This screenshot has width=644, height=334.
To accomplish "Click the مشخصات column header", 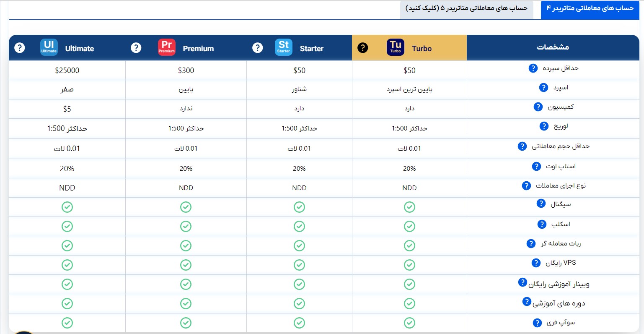I will click(553, 47).
